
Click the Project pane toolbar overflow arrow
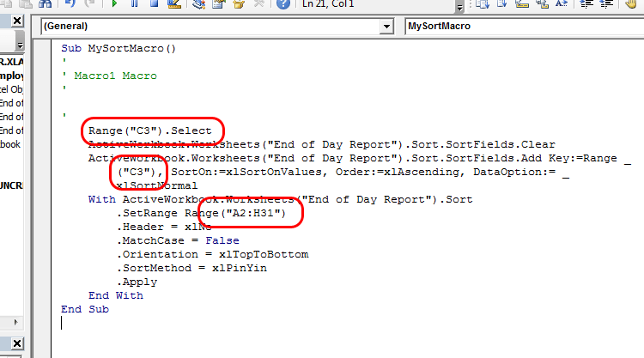pos(20,41)
